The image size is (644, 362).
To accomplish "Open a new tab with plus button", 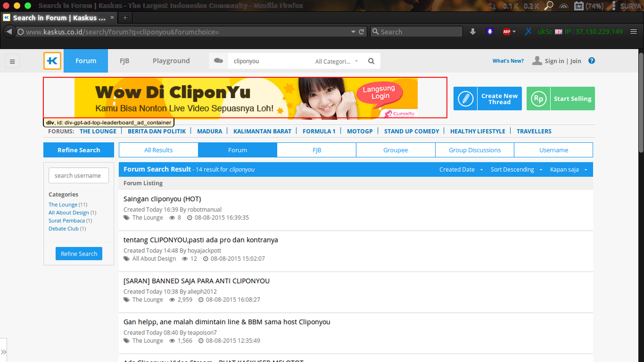I will (125, 18).
